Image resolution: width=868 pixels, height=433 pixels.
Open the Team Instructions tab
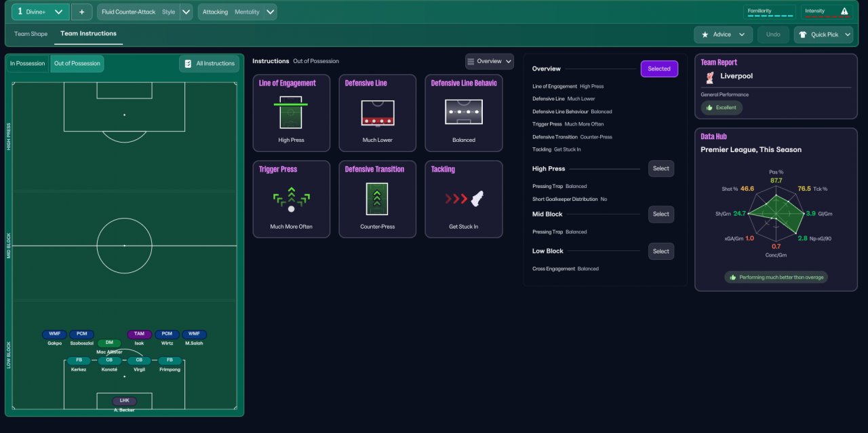click(x=88, y=33)
